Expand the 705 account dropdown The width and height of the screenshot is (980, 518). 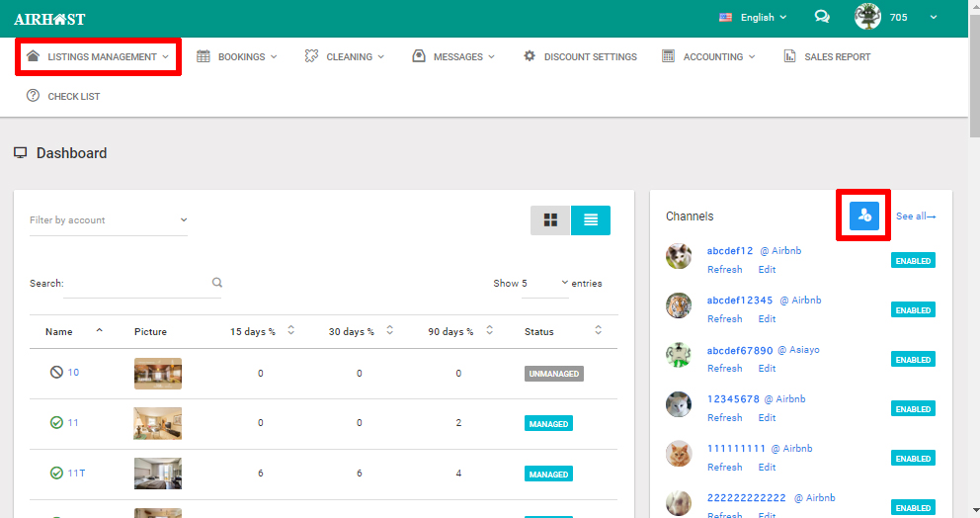[x=934, y=18]
